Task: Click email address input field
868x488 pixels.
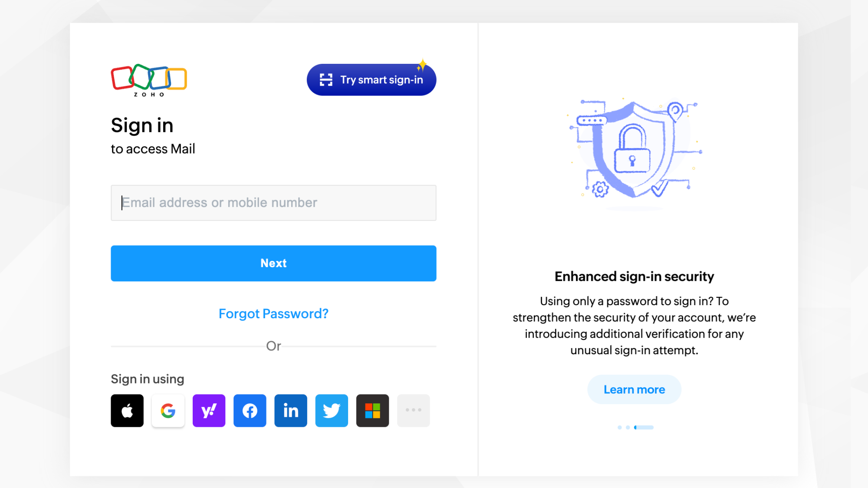Action: point(273,203)
